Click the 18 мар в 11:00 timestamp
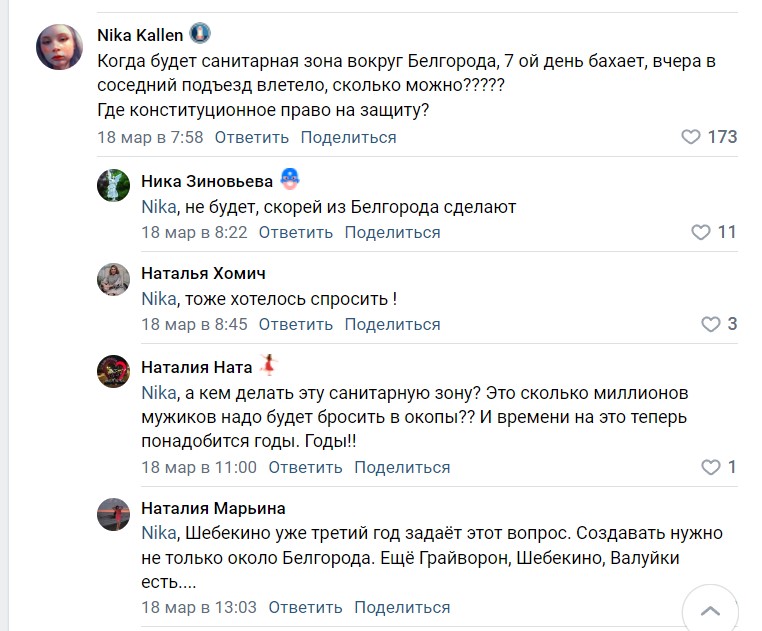This screenshot has height=631, width=762. pyautogui.click(x=199, y=467)
